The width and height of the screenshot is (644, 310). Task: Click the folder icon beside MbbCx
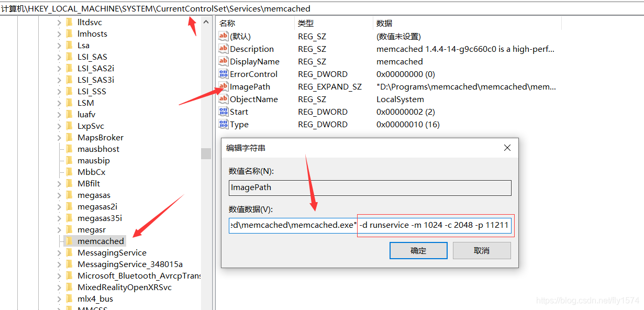pos(70,172)
